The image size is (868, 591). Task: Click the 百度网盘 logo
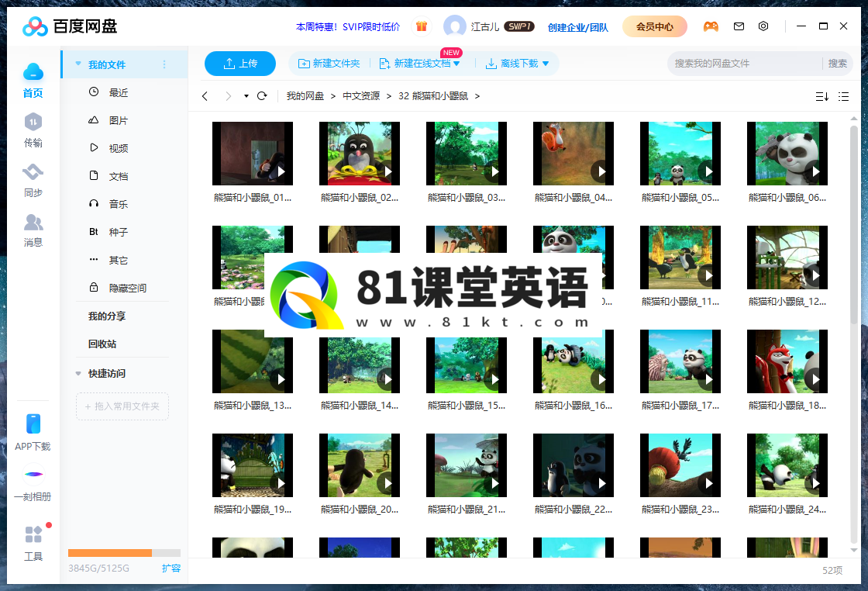(70, 26)
